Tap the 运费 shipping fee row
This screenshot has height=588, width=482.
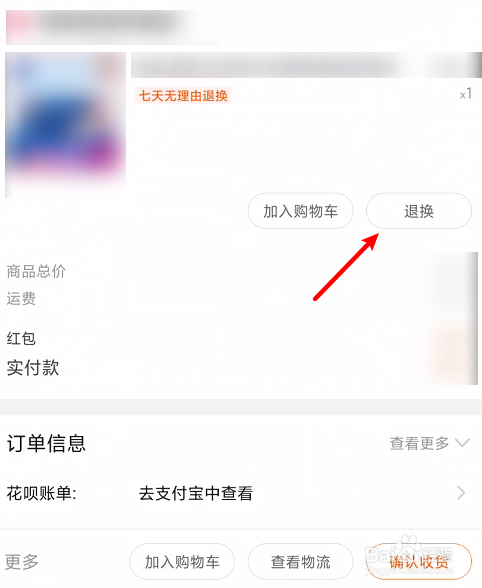click(241, 298)
